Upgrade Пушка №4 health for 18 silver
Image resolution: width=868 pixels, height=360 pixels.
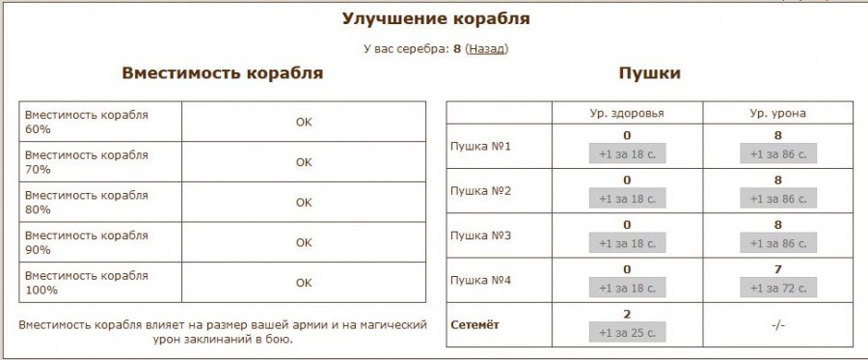pyautogui.click(x=627, y=288)
